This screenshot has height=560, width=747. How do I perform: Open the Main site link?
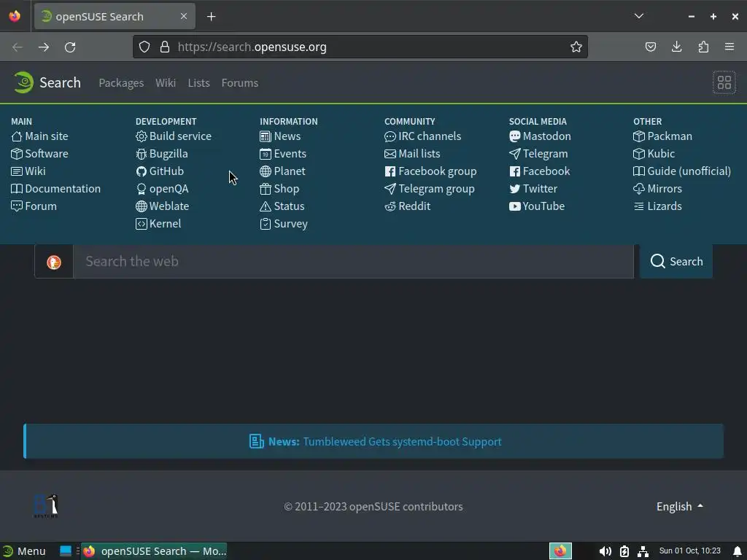coord(39,136)
